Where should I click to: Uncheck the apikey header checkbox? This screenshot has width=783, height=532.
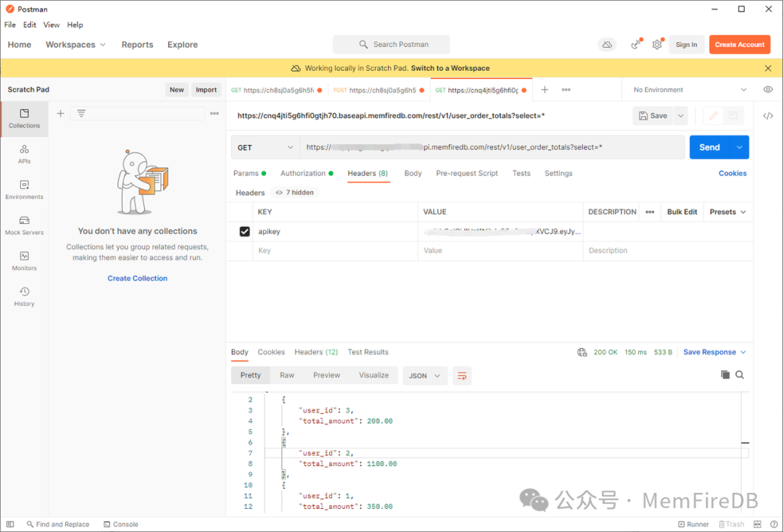245,231
